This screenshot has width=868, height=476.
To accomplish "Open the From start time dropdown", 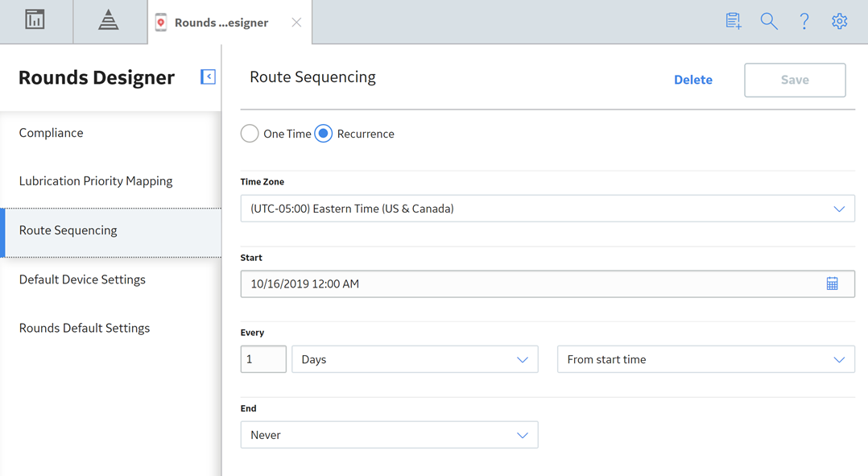I will tap(706, 359).
